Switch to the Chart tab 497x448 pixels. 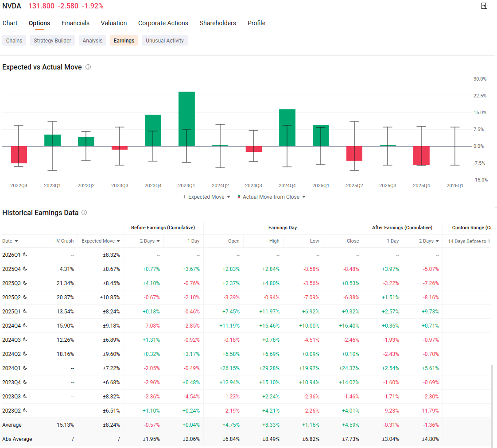coord(10,23)
